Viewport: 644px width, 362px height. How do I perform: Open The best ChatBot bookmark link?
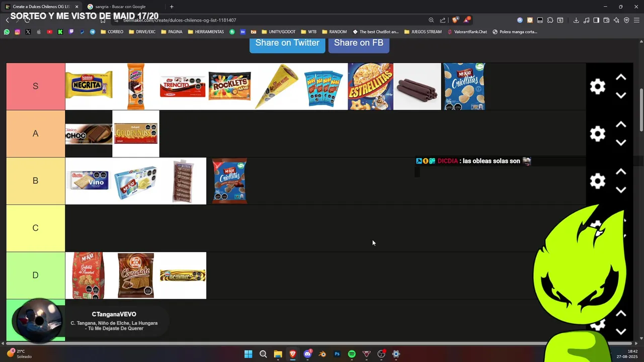click(375, 32)
